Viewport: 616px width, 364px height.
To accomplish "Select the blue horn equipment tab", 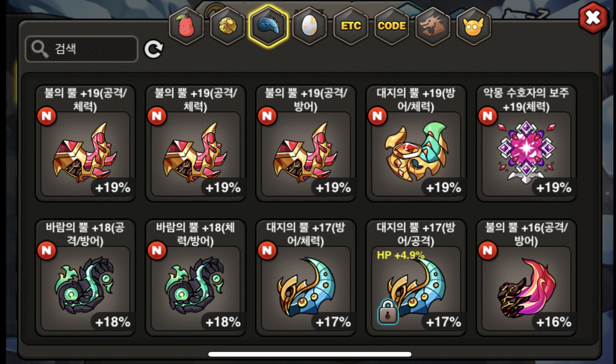I will point(268,26).
